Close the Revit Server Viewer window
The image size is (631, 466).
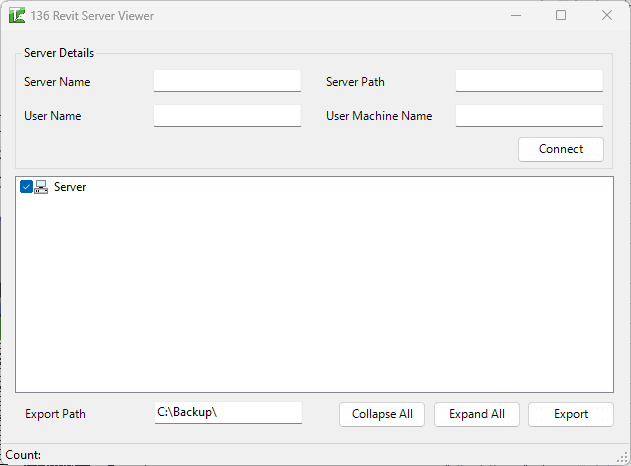click(x=607, y=15)
